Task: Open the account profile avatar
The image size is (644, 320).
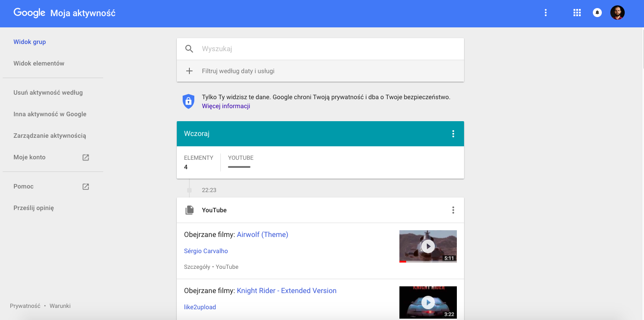Action: tap(618, 13)
